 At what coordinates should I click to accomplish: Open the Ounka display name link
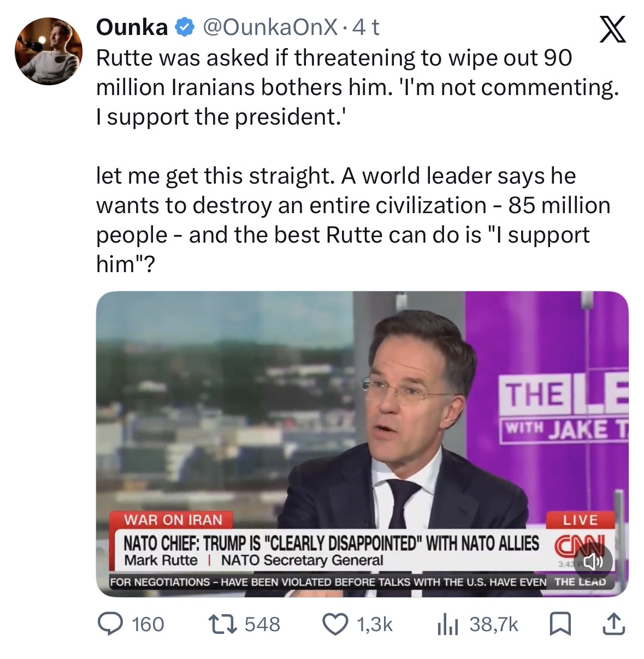tap(132, 27)
